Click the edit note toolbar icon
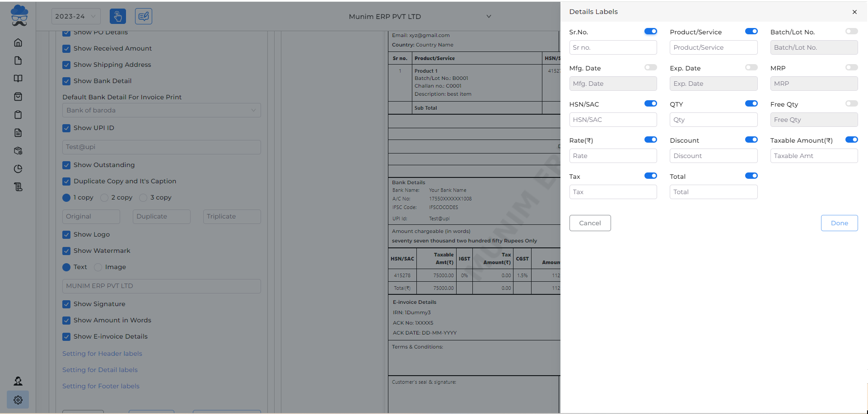This screenshot has width=868, height=414. point(144,16)
